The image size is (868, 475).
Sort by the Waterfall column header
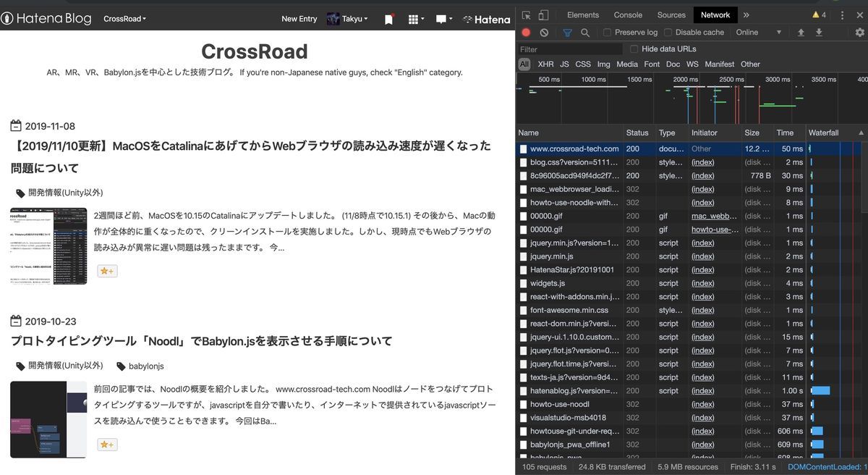tap(836, 133)
